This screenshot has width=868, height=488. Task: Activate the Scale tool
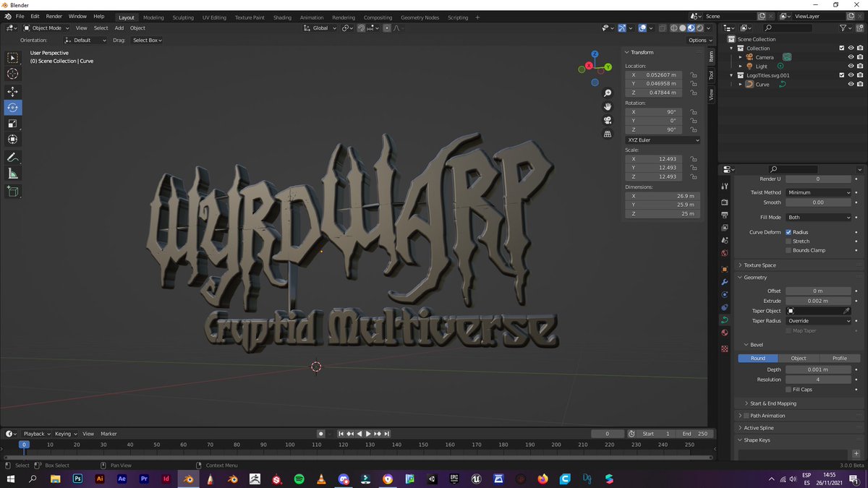[x=13, y=124]
